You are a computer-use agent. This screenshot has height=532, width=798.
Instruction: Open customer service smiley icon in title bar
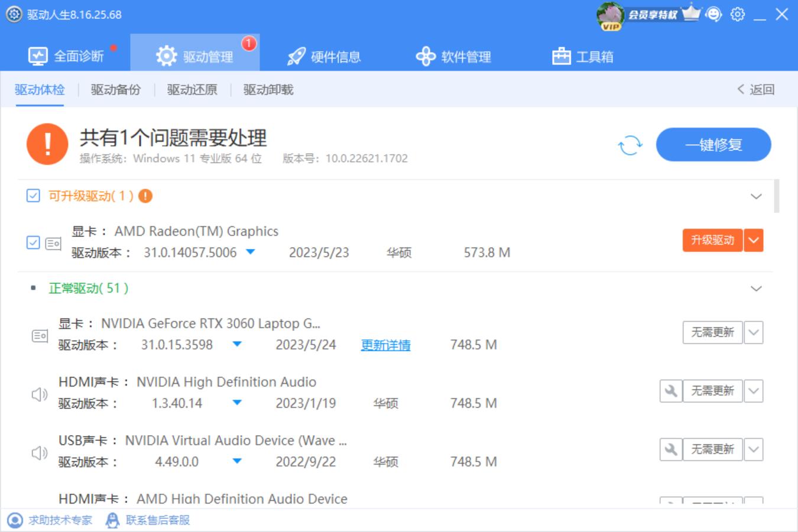[x=713, y=13]
